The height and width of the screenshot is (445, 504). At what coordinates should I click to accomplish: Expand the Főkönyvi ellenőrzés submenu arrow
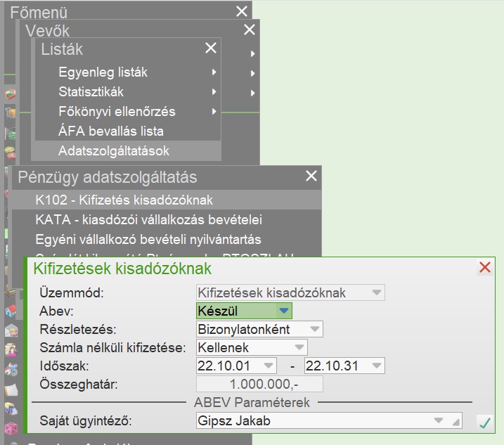coord(214,112)
